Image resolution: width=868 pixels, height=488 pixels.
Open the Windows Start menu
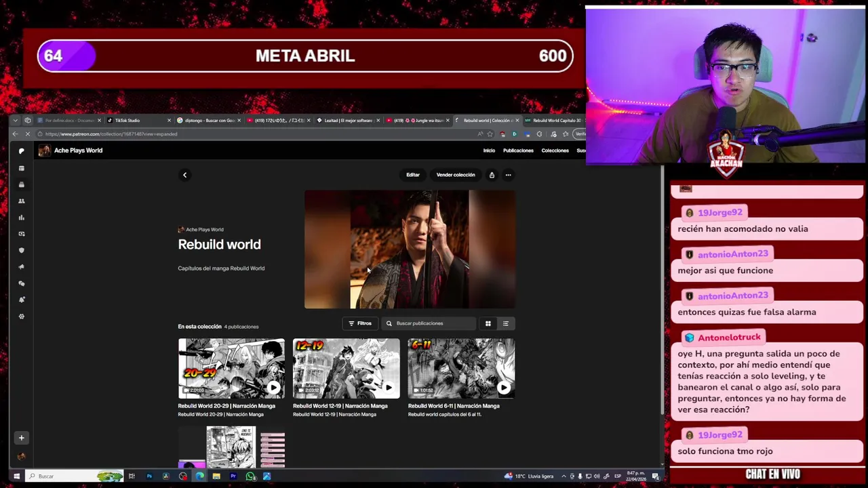pyautogui.click(x=16, y=476)
